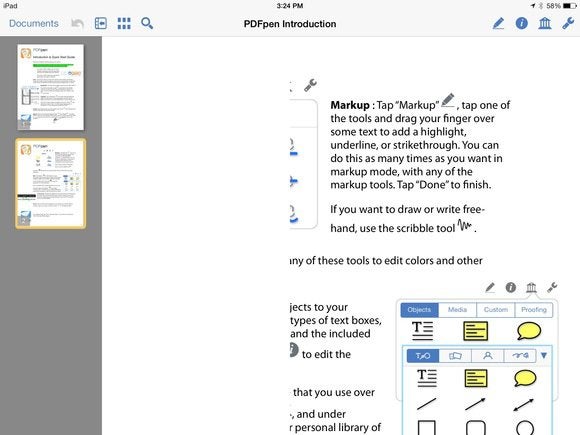This screenshot has width=580, height=435.
Task: Go back to Documents list
Action: click(x=34, y=23)
